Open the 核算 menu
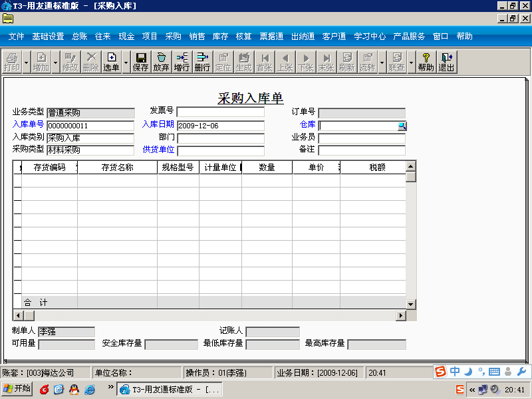 click(x=243, y=37)
